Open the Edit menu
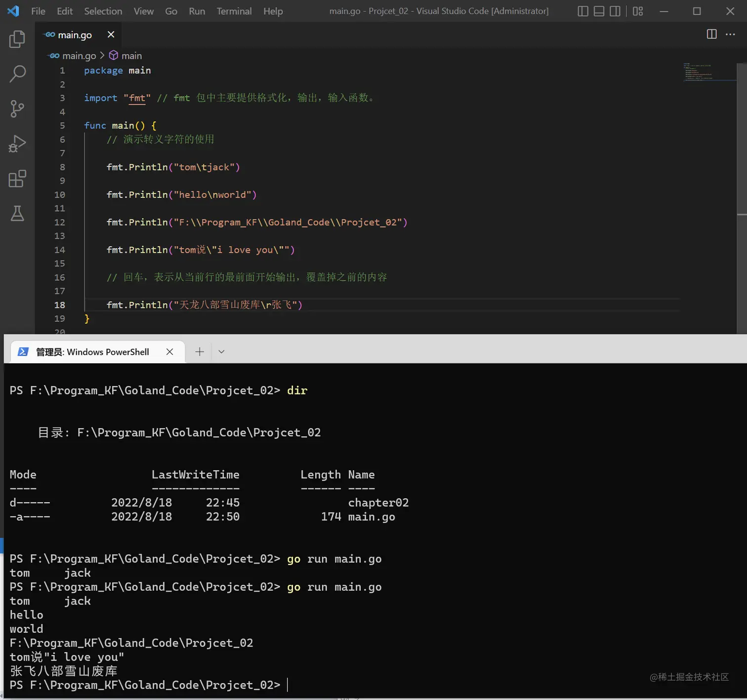 pos(65,11)
